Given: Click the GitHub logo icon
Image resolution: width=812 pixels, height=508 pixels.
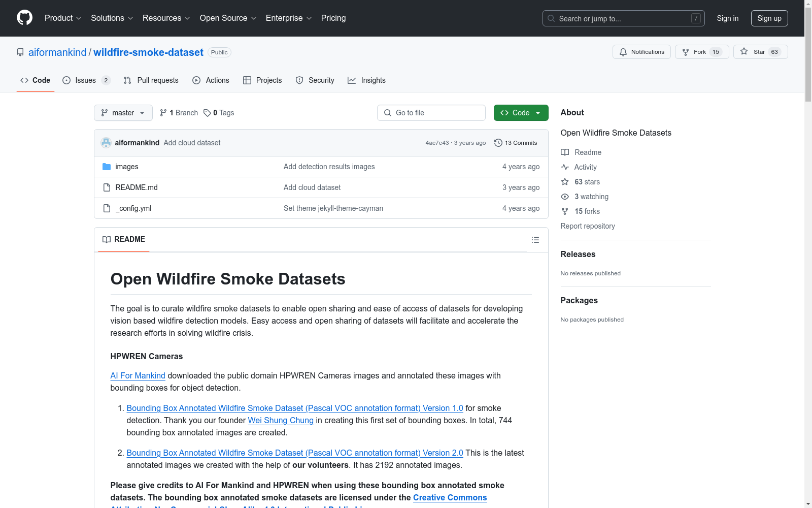Looking at the screenshot, I should (x=24, y=18).
